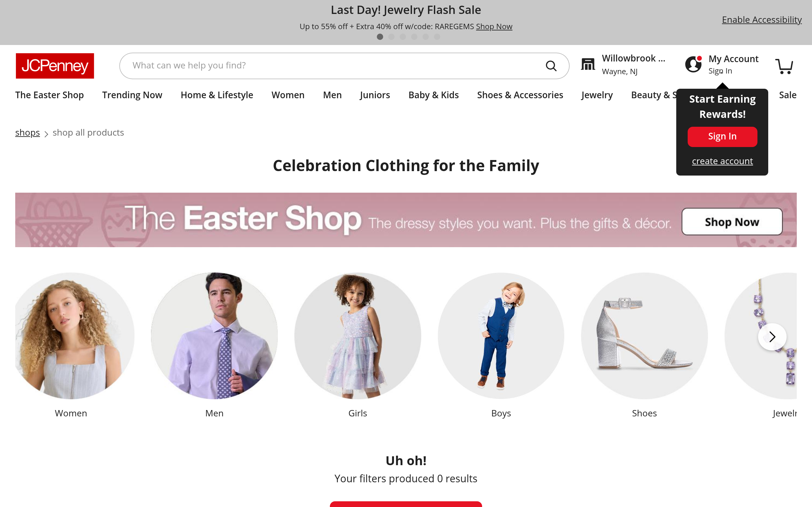Click the My Account profile icon
Viewport: 812px width, 507px height.
(x=694, y=64)
